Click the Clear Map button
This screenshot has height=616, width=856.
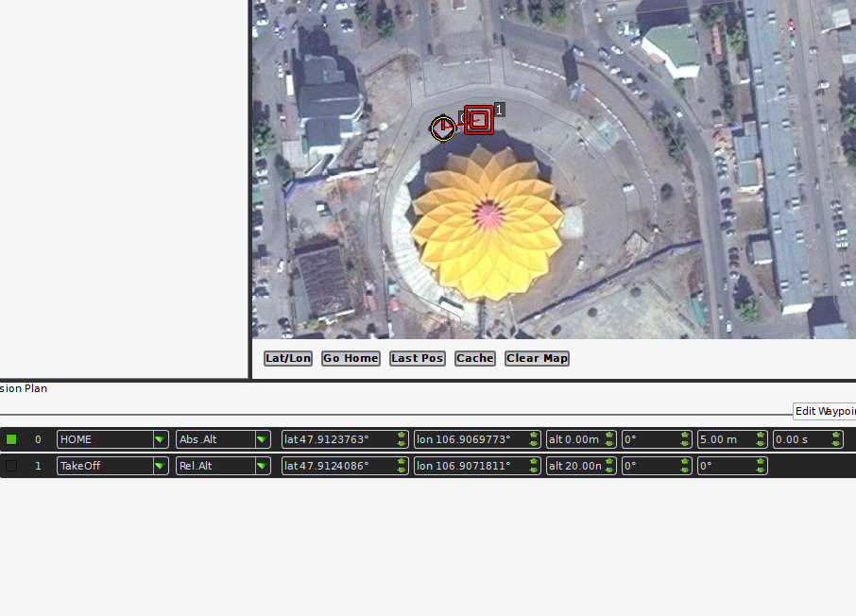coord(538,358)
